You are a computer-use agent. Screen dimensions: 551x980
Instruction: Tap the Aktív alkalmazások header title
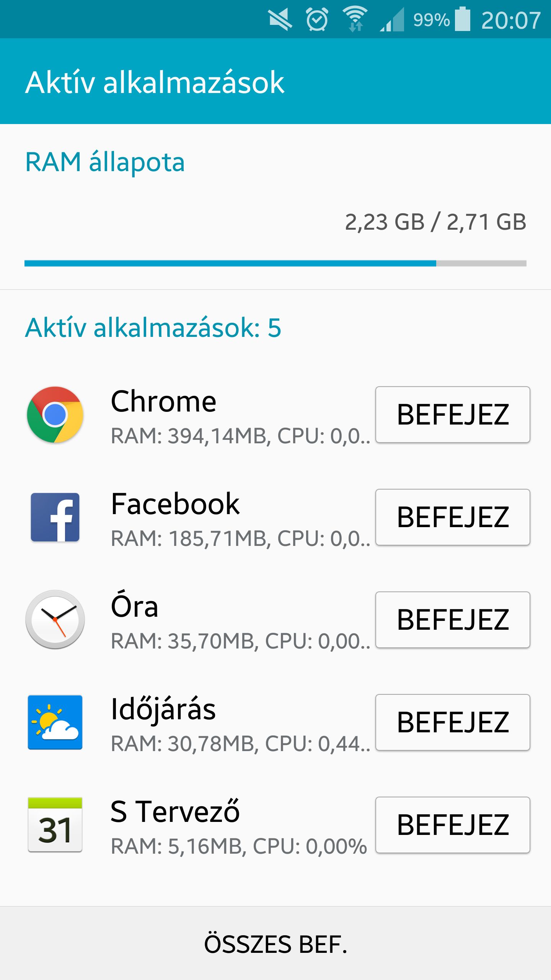tap(155, 82)
